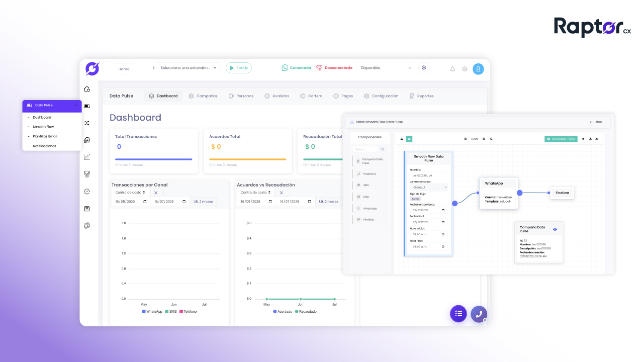Click the Raptor lightning logo in the dashboard header
Image resolution: width=644 pixels, height=362 pixels.
tap(92, 68)
